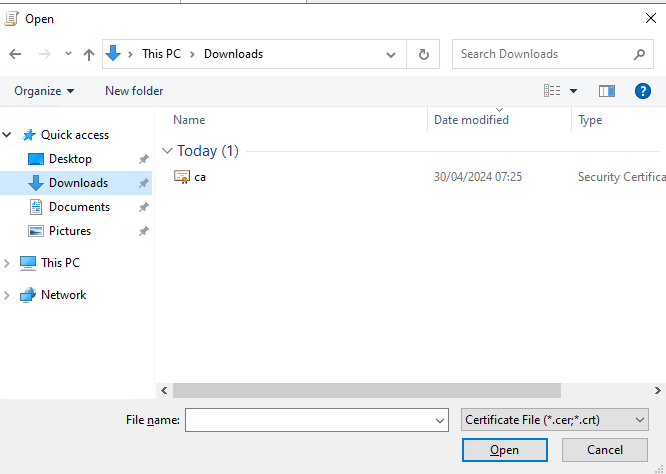Close the Open dialog
666x474 pixels.
point(651,18)
